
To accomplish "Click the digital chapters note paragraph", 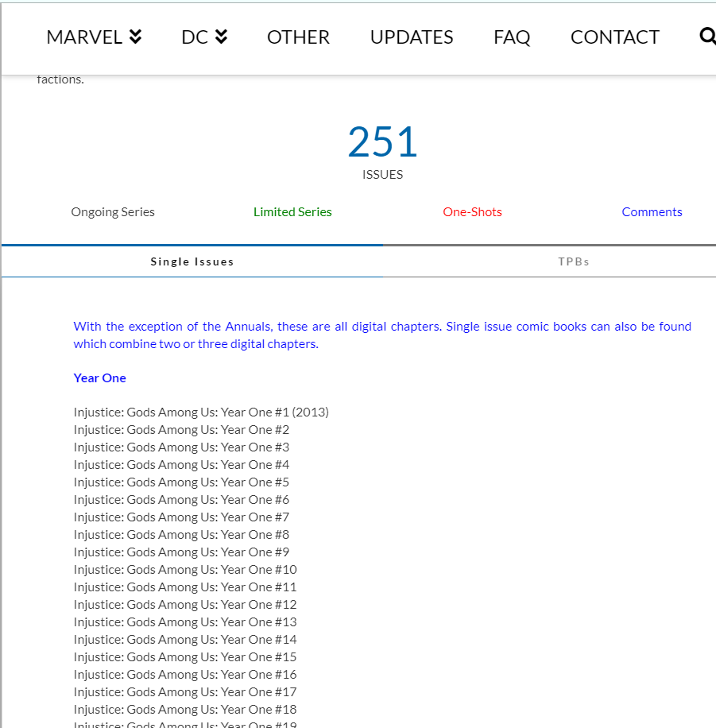I will point(382,335).
